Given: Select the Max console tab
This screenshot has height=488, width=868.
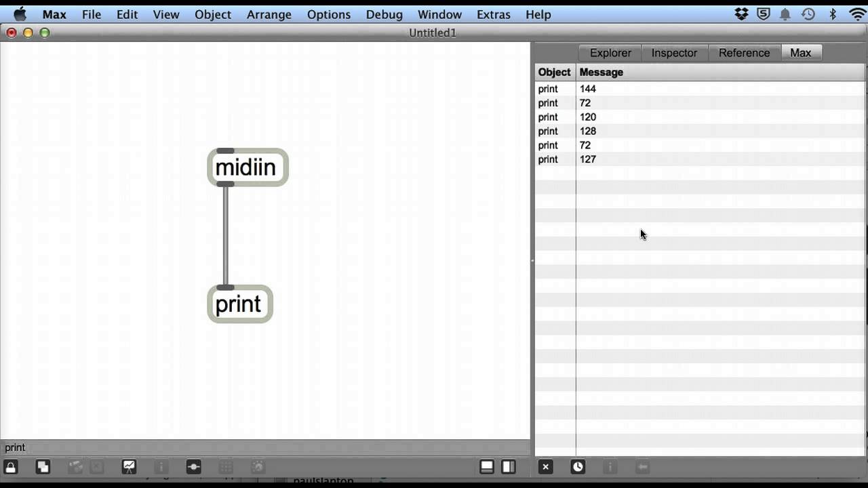Looking at the screenshot, I should click(x=801, y=53).
